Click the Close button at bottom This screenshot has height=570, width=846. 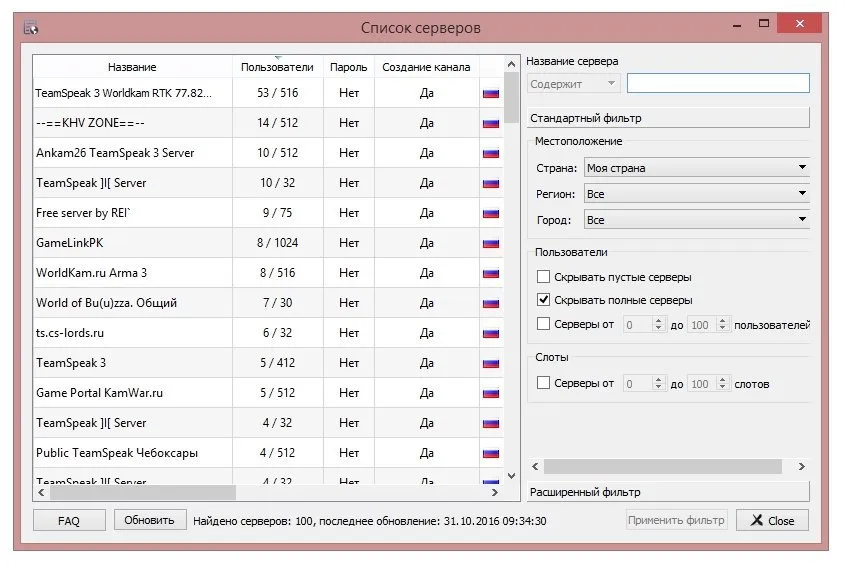pos(772,520)
